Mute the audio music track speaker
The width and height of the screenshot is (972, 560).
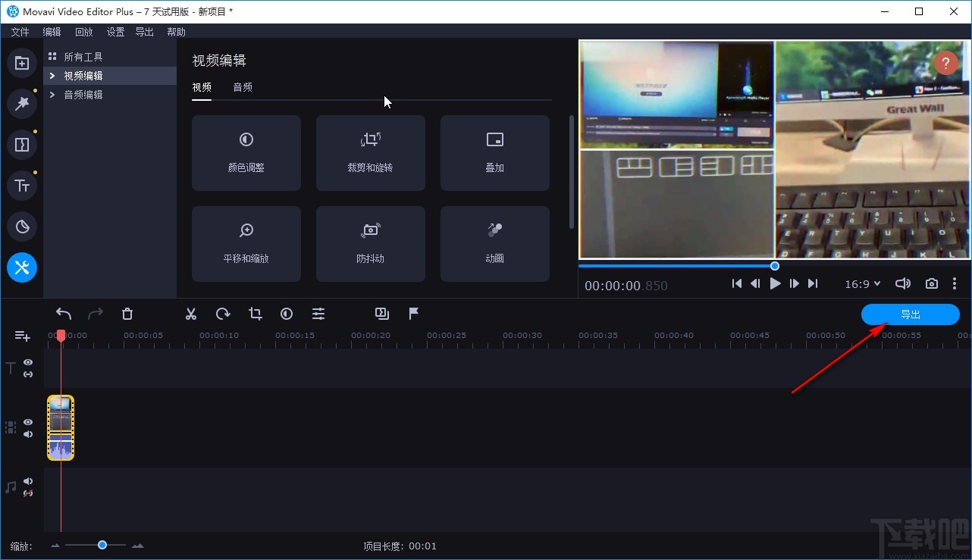click(x=28, y=481)
